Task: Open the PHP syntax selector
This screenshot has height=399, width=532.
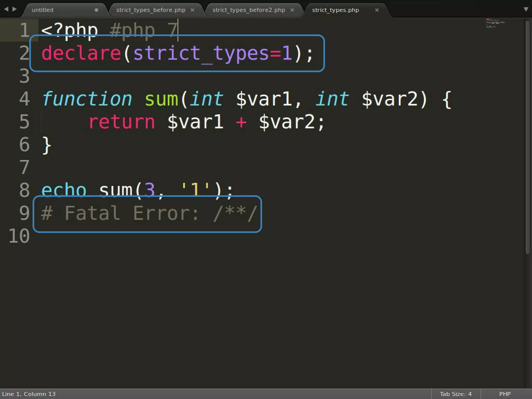Action: 504,394
